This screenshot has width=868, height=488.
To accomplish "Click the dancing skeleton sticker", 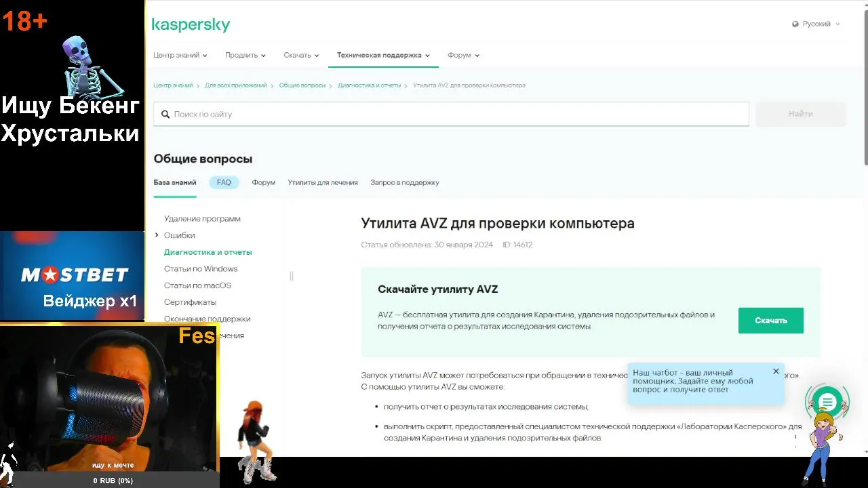I will tap(92, 66).
